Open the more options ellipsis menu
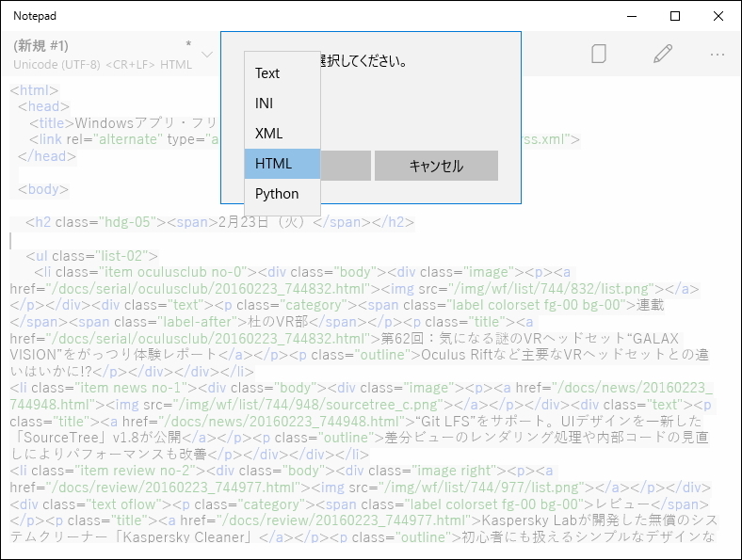This screenshot has height=560, width=742. coord(718,55)
